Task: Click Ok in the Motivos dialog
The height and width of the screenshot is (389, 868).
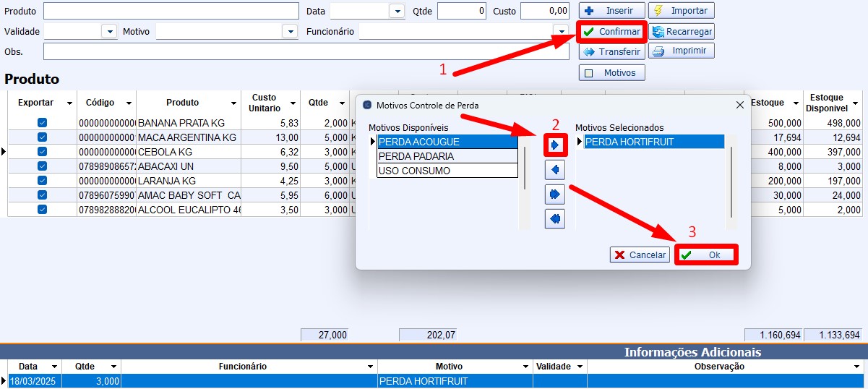Action: coord(705,255)
